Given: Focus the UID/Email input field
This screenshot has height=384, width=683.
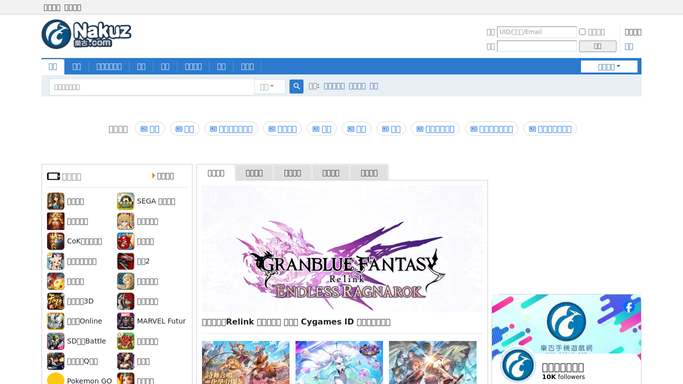Looking at the screenshot, I should (x=537, y=32).
